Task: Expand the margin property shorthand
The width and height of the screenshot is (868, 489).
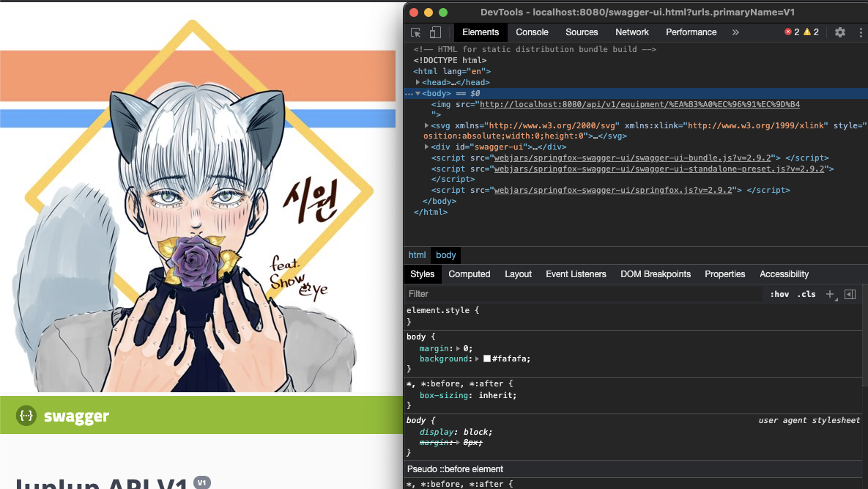Action: pyautogui.click(x=459, y=348)
